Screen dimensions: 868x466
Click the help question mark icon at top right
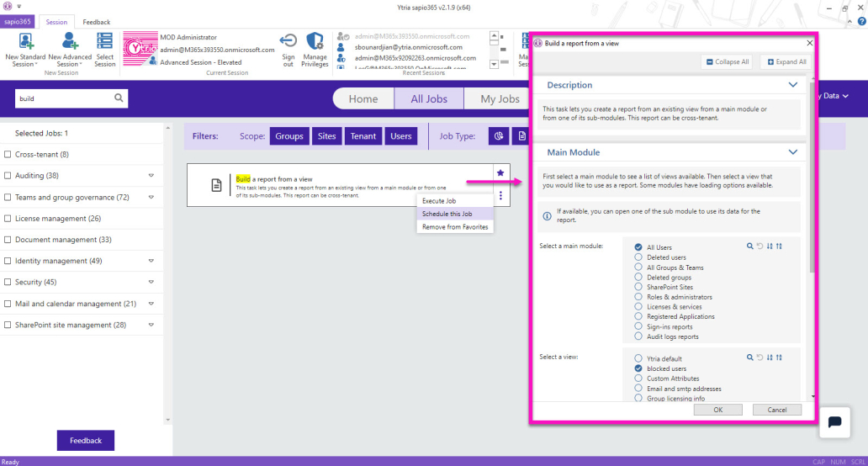point(861,22)
